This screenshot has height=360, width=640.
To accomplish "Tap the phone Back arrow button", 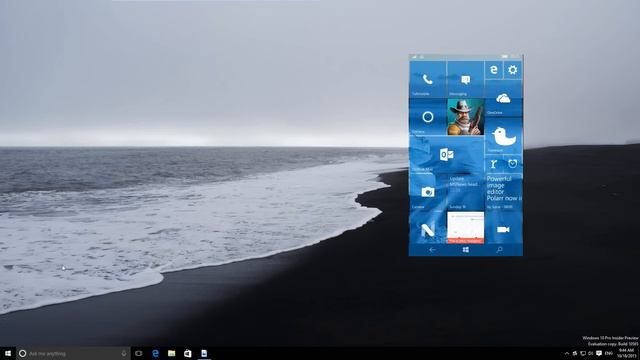I will pyautogui.click(x=432, y=250).
